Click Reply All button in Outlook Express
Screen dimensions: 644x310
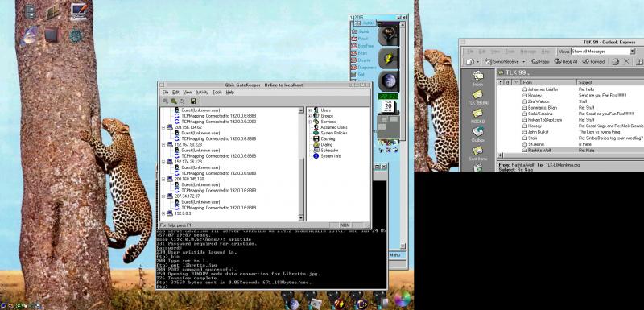[566, 61]
